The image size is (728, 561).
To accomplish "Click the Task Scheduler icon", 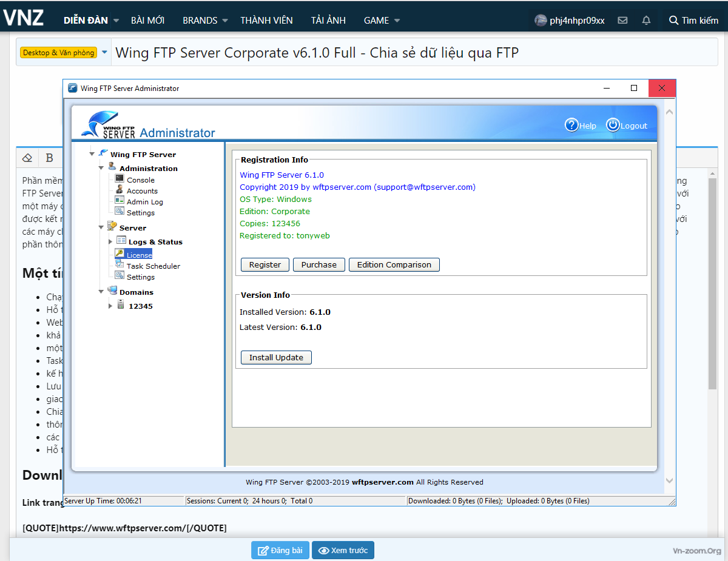I will pos(120,265).
